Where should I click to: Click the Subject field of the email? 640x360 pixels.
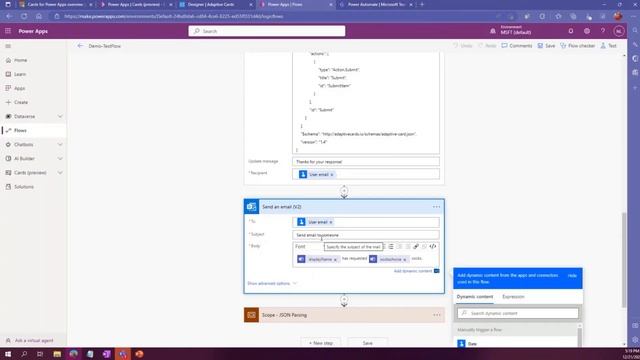tap(366, 235)
